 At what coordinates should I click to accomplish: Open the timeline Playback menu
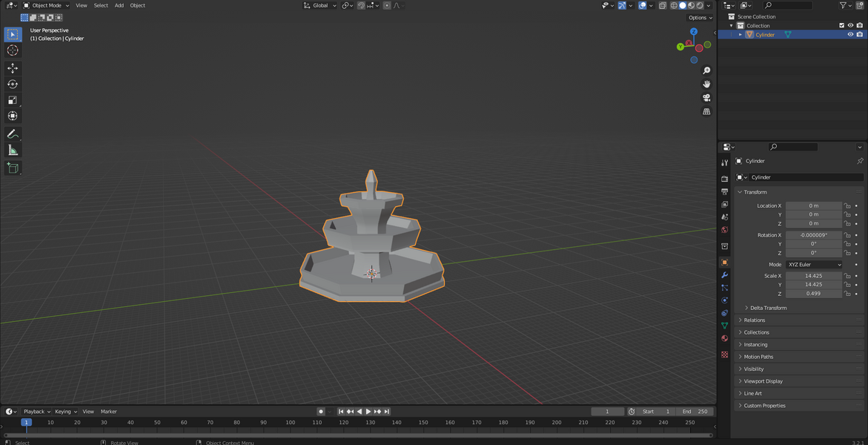point(36,411)
